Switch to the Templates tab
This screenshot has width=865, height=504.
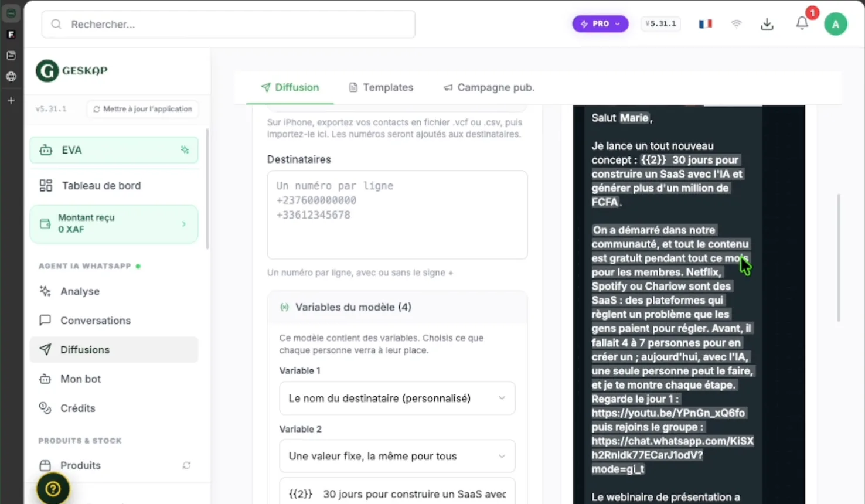[381, 87]
